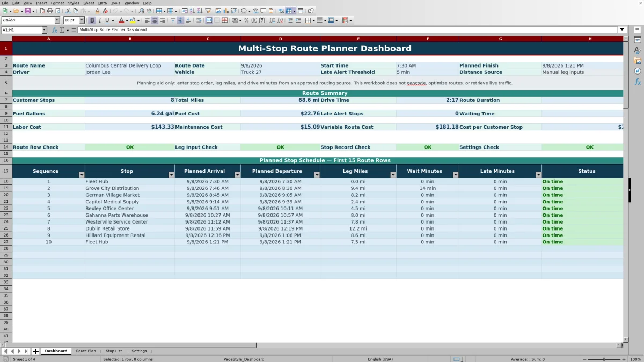
Task: Open Find & Replace
Action: [141, 11]
